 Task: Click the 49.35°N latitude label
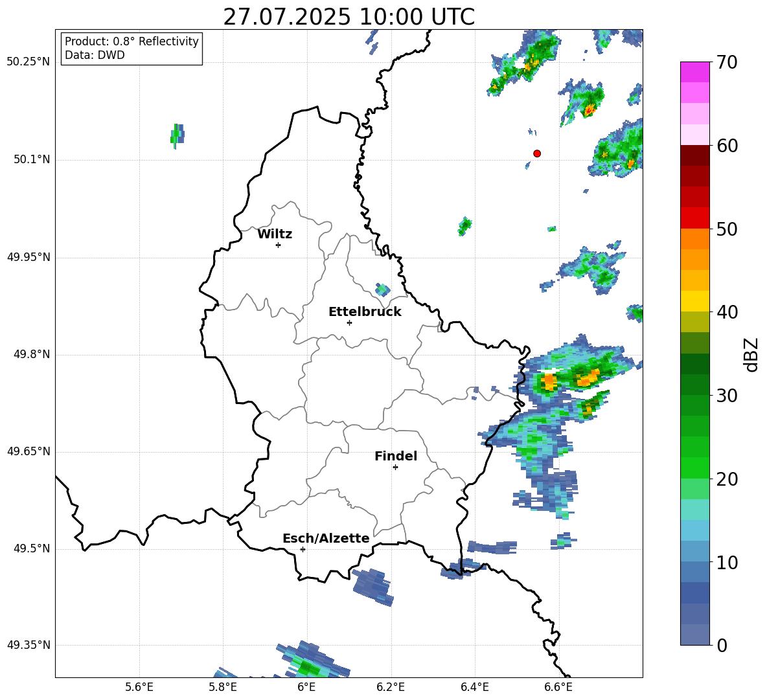point(29,645)
